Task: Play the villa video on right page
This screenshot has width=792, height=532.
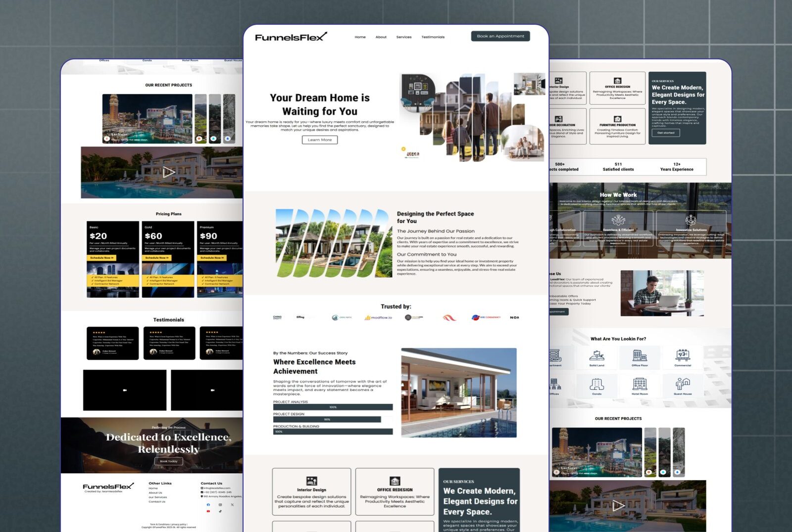Action: tap(618, 506)
